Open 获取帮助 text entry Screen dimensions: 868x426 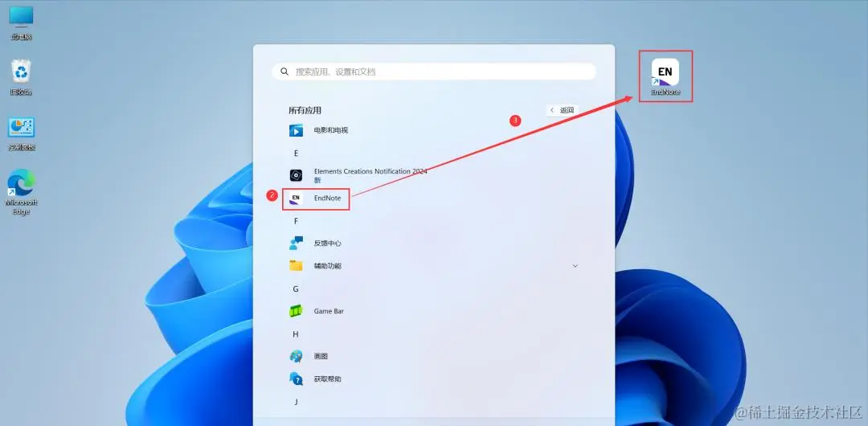328,379
